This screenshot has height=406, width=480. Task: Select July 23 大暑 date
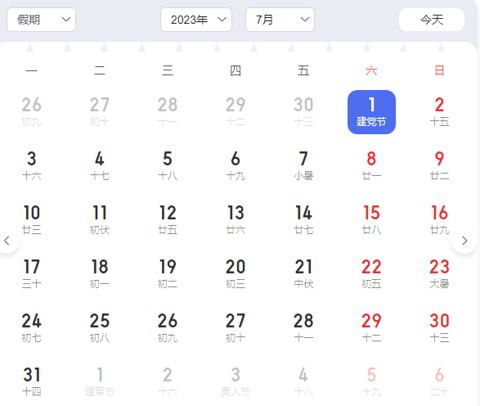(x=439, y=274)
